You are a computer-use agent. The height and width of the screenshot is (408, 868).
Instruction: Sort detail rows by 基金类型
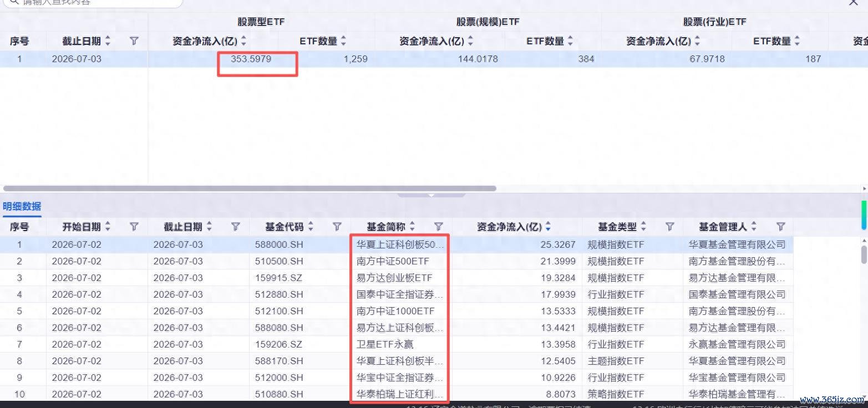pyautogui.click(x=643, y=227)
